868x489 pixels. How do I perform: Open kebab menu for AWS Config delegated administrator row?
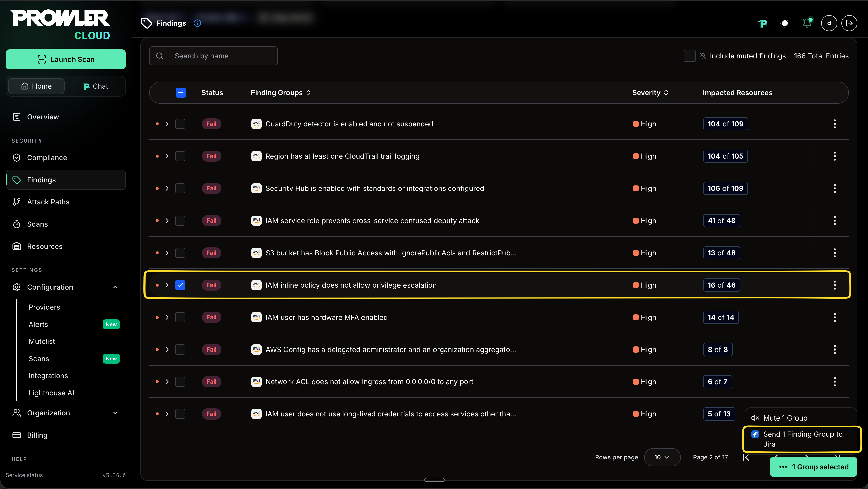(835, 350)
